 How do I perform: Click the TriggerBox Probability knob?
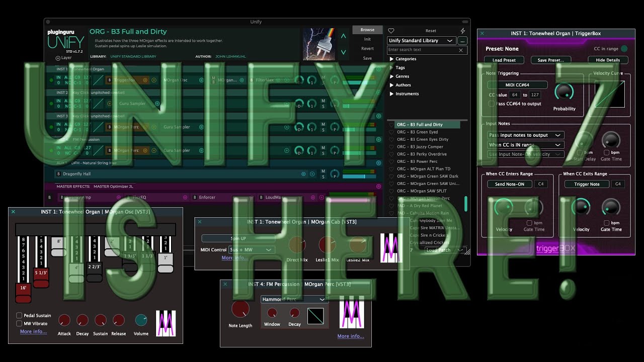point(564,92)
